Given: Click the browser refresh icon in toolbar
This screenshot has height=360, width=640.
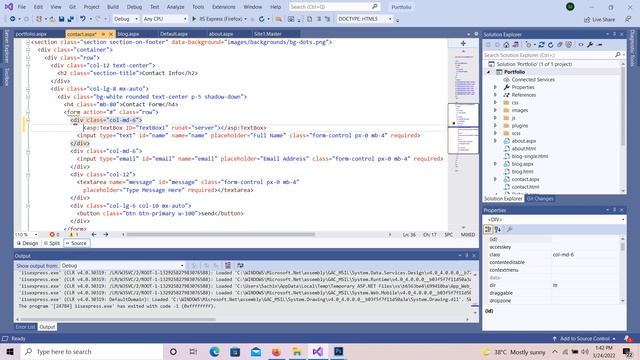Looking at the screenshot, I should 261,19.
